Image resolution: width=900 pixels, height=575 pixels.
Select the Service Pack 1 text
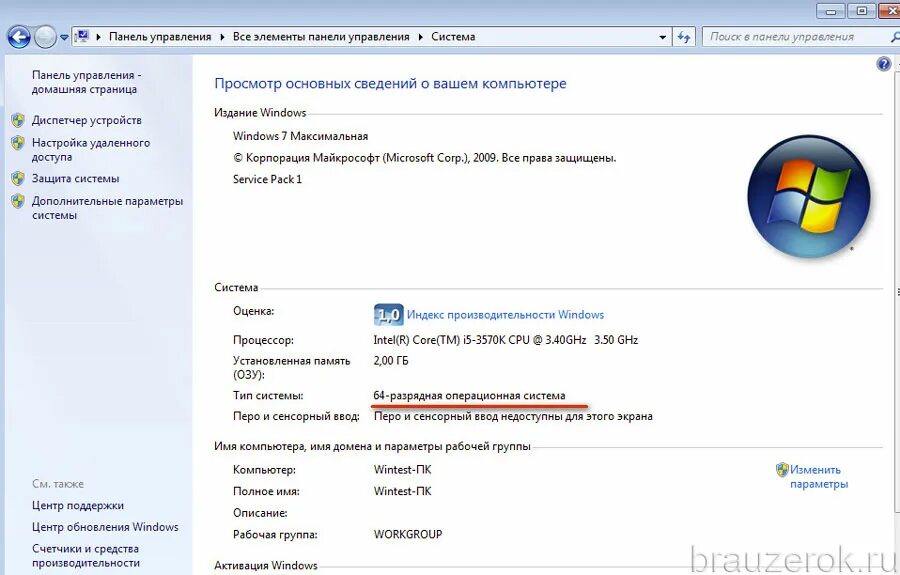coord(267,179)
